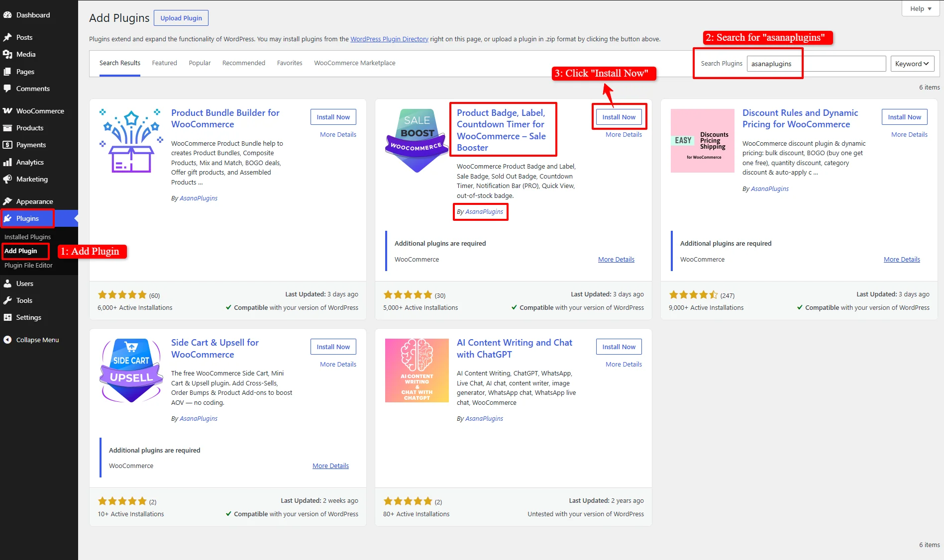The image size is (944, 560).
Task: Click the Posts pin icon
Action: [x=7, y=37]
